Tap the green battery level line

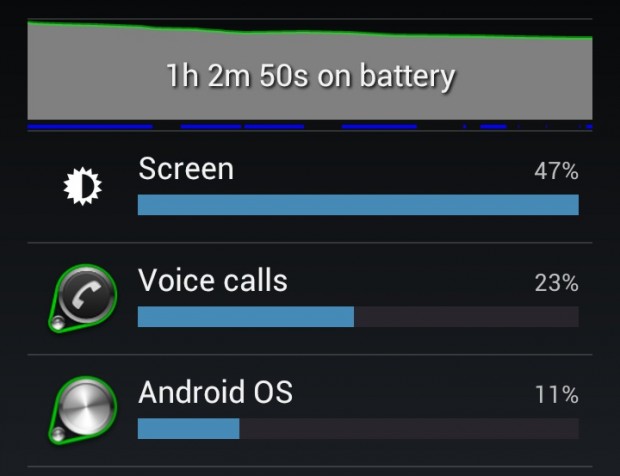click(310, 32)
